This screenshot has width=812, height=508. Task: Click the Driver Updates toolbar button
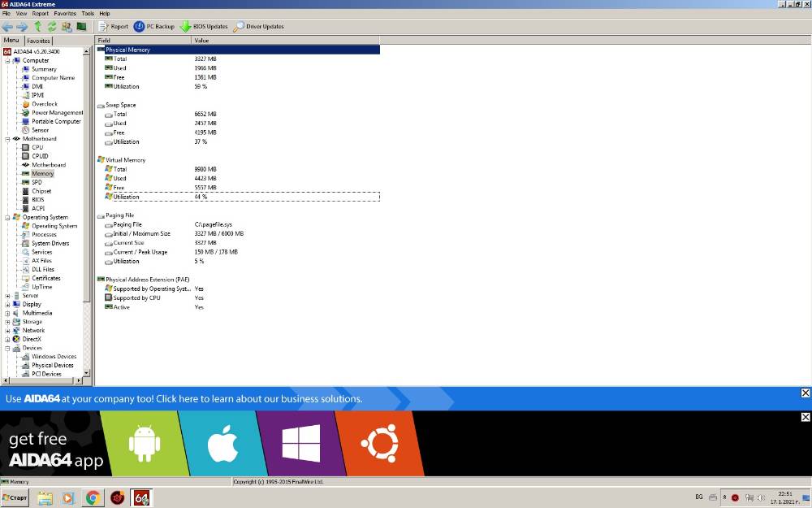coord(258,27)
